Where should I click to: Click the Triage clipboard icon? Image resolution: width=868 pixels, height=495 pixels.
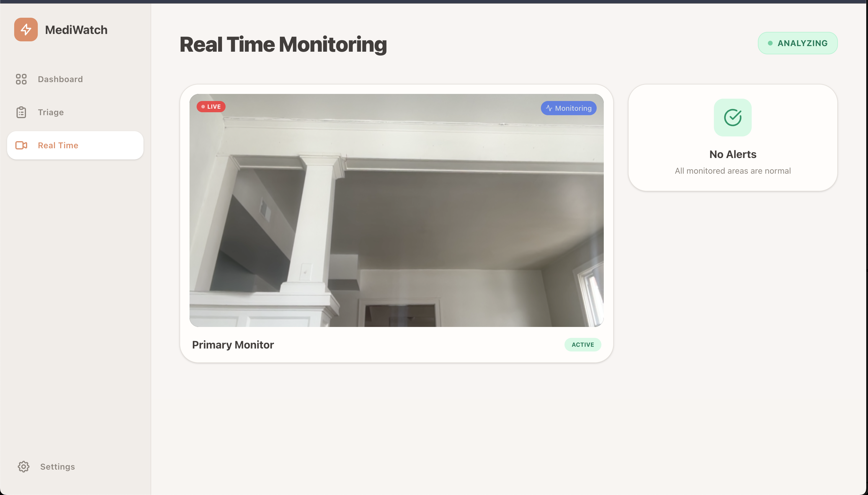click(21, 112)
